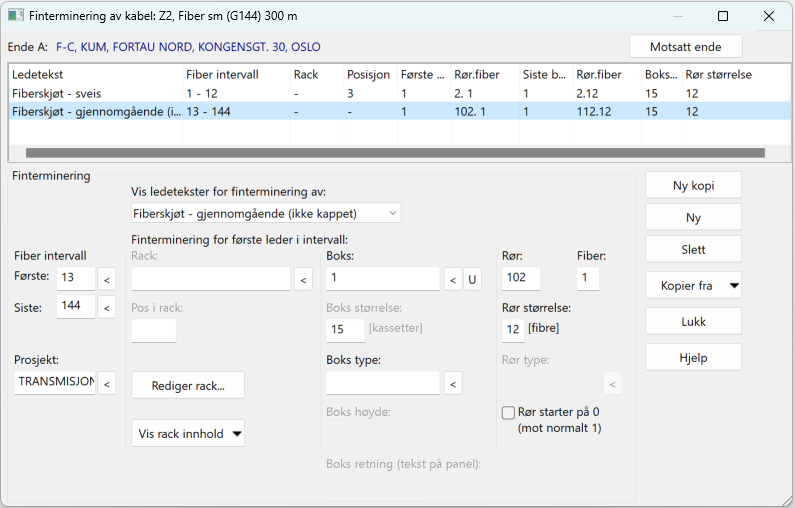Image resolution: width=795 pixels, height=508 pixels.
Task: Click the picker arrow next to Boks type
Action: (x=453, y=384)
